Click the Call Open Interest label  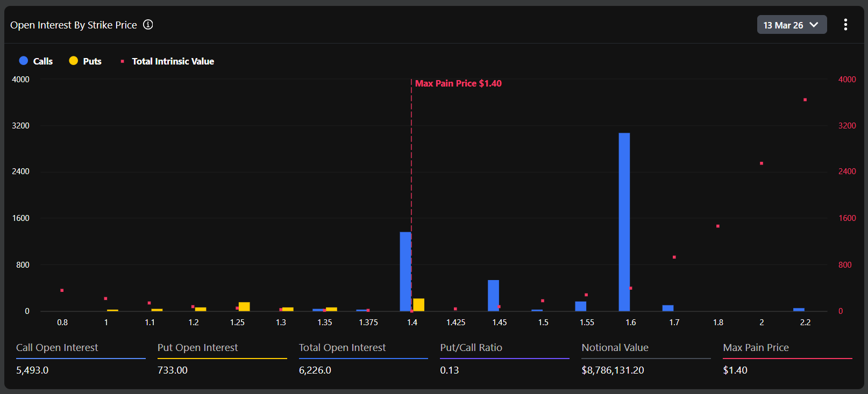(x=57, y=348)
